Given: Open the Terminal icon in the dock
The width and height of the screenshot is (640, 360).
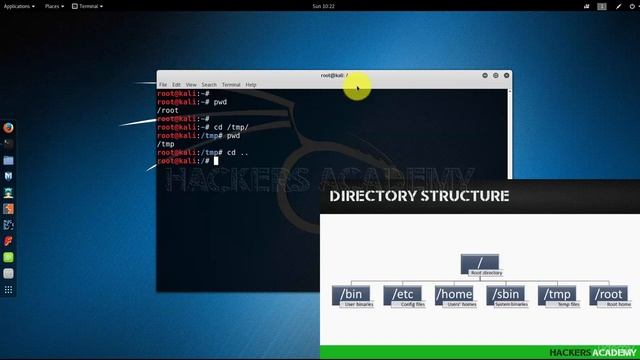Looking at the screenshot, I should click(8, 144).
